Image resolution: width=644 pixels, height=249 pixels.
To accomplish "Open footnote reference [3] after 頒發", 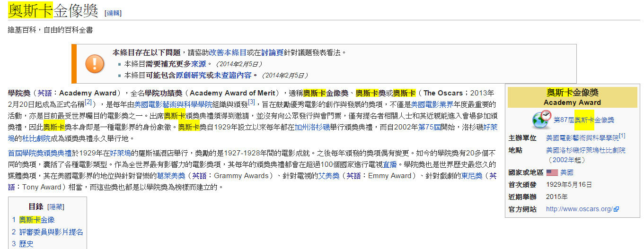I will point(251,102).
